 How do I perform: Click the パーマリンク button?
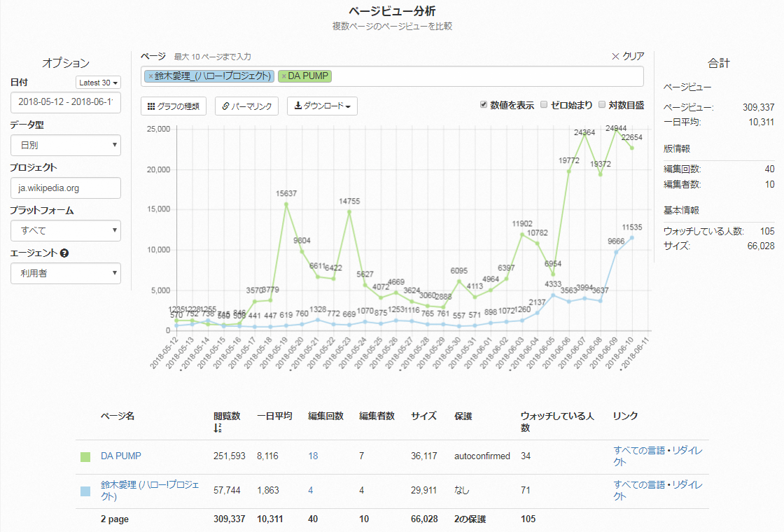coord(246,106)
